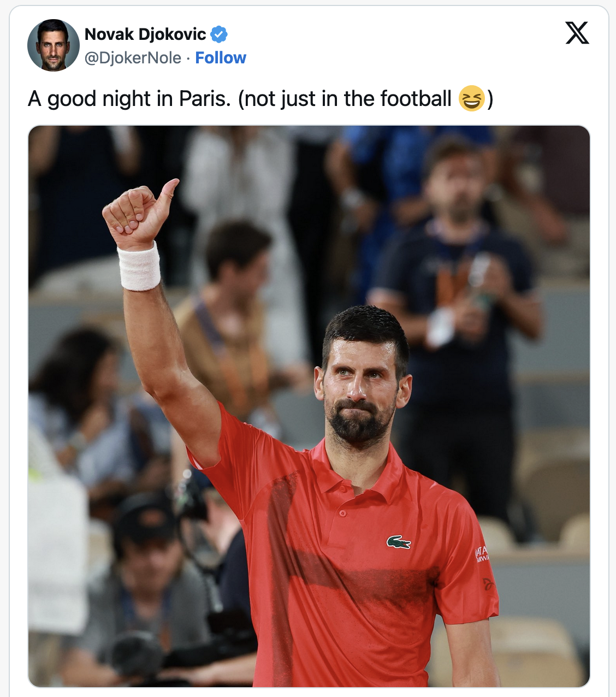
Task: Click the sleeve sponsor logo on shirt
Action: point(482,554)
